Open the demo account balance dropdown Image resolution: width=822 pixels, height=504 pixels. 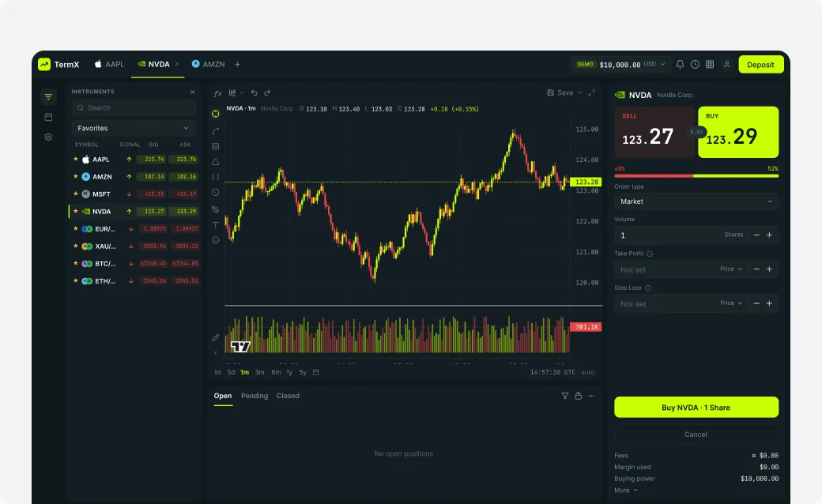point(620,65)
